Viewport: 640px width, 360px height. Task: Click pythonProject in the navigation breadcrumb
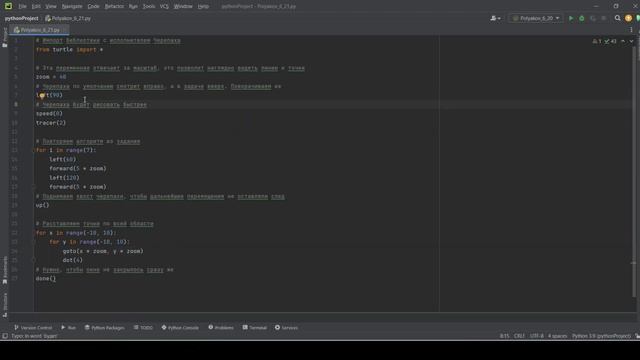(x=21, y=18)
